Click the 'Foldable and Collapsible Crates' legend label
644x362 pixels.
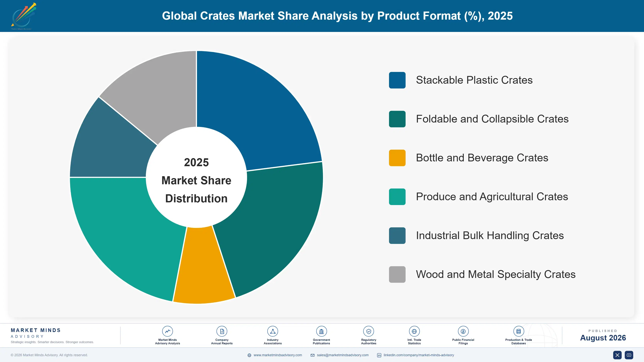(492, 119)
